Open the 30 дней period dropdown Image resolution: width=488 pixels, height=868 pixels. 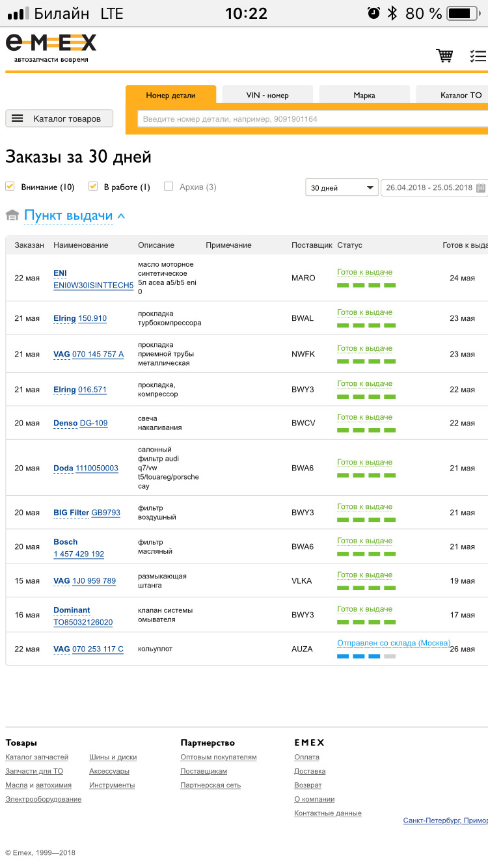(x=342, y=188)
